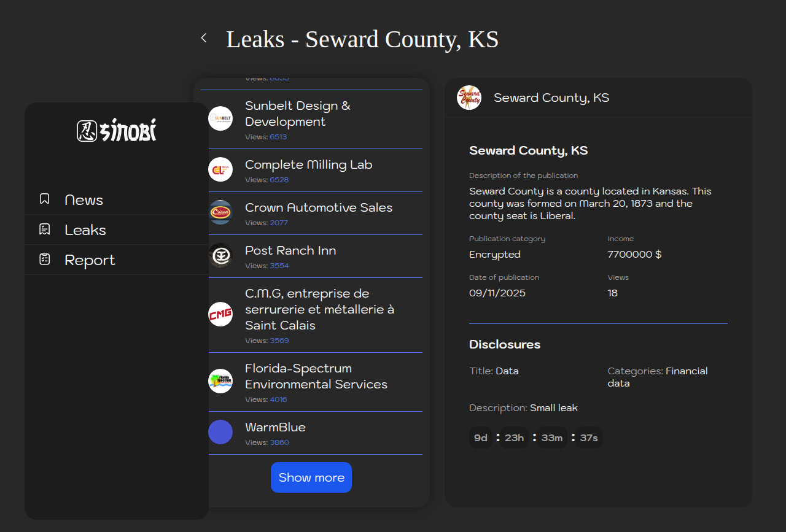Screen dimensions: 786x532
Task: Click the Sunbelt Design & Development logo
Action: click(220, 118)
